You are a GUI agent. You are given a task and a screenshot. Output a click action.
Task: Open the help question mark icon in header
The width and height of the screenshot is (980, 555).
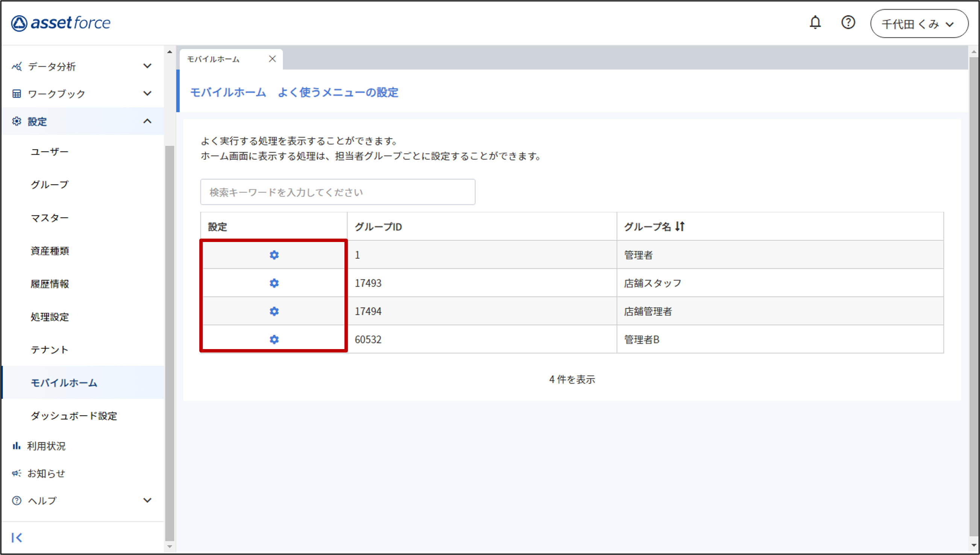coord(848,23)
